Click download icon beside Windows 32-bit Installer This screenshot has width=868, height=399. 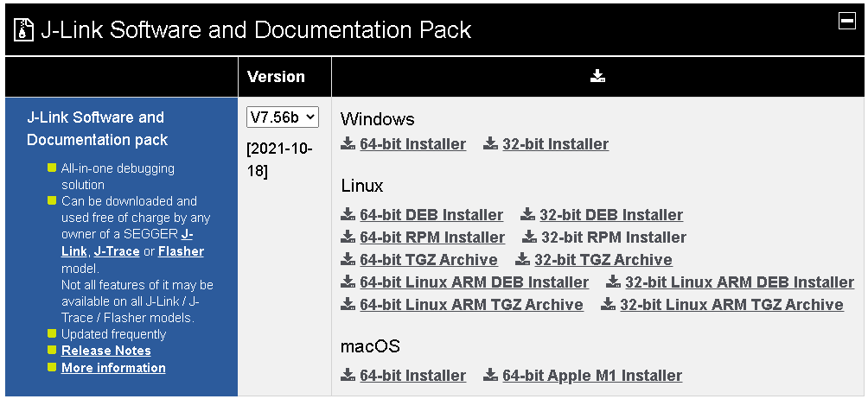[490, 143]
